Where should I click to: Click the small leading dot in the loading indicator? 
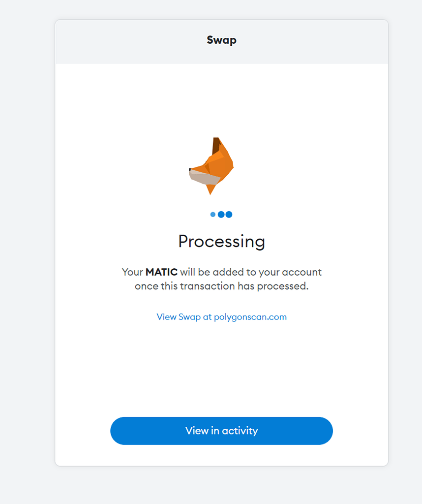pyautogui.click(x=213, y=214)
